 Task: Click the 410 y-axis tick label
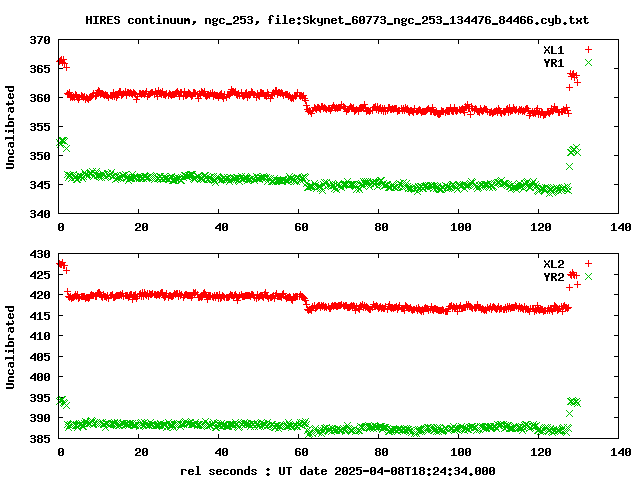point(40,336)
